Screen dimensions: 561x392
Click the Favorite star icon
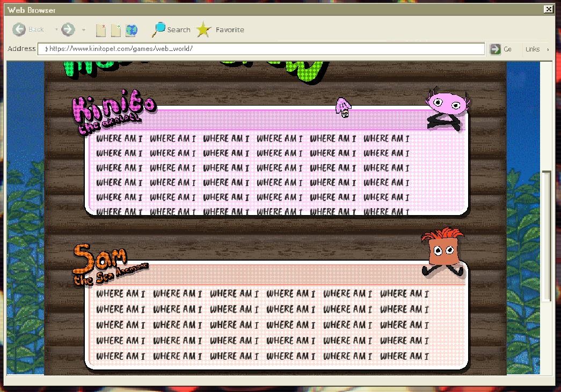coord(203,29)
